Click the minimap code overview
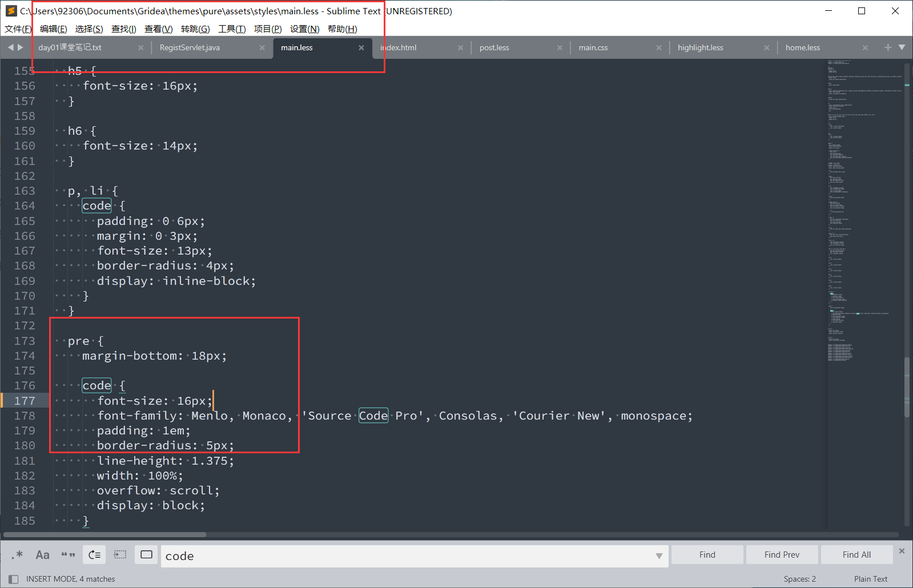The height and width of the screenshot is (588, 913). click(865, 211)
